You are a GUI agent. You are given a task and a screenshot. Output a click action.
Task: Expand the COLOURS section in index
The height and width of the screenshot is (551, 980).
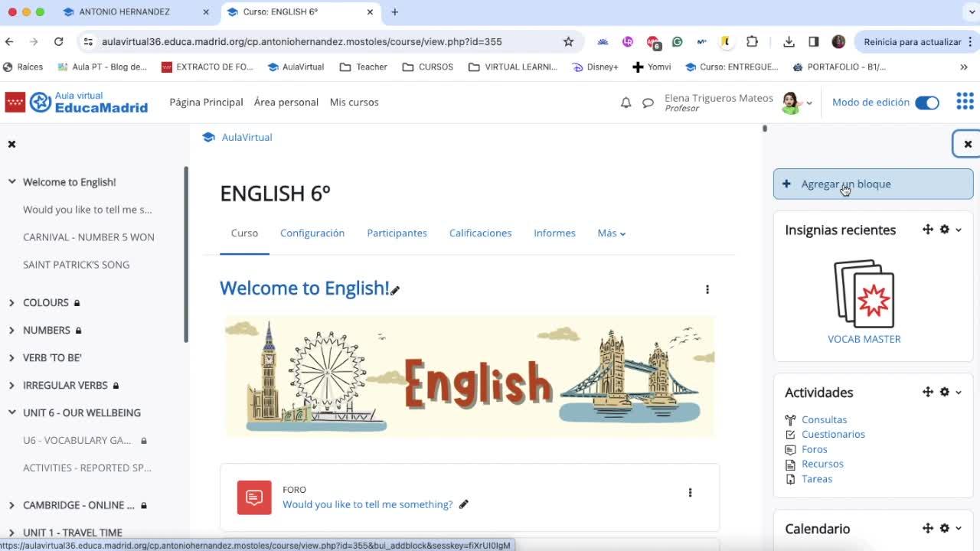click(11, 303)
